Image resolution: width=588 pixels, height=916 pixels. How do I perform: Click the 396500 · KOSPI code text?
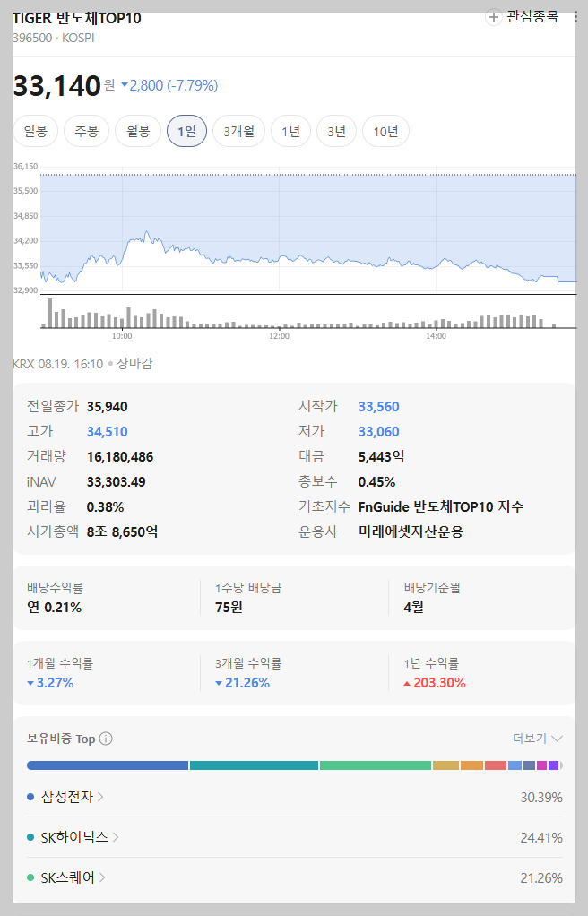[53, 38]
